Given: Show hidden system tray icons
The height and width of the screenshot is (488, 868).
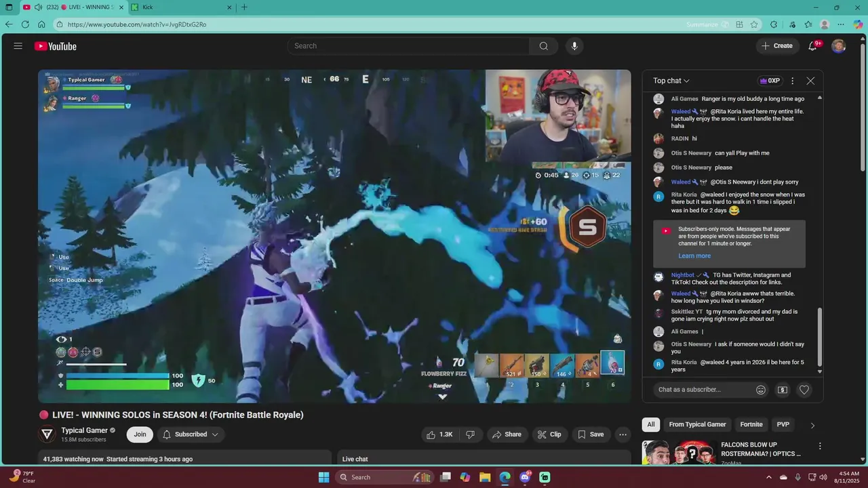Looking at the screenshot, I should click(x=768, y=477).
